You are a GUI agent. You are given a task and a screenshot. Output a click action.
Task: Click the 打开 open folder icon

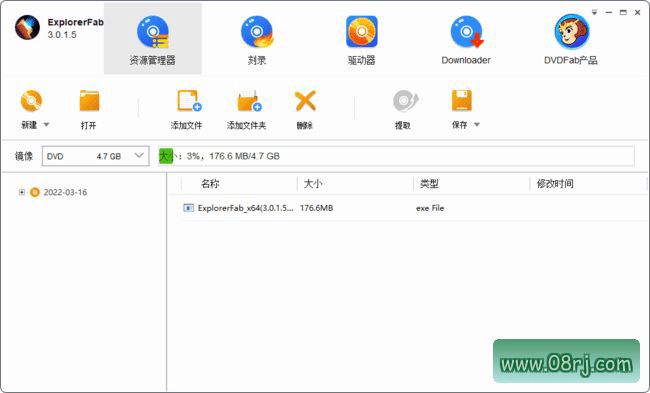click(x=89, y=101)
